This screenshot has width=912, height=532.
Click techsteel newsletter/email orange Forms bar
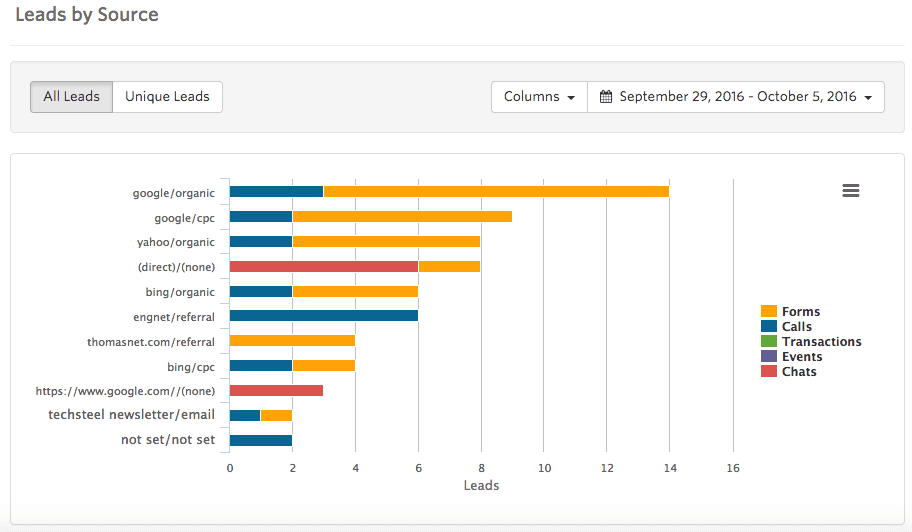[276, 415]
